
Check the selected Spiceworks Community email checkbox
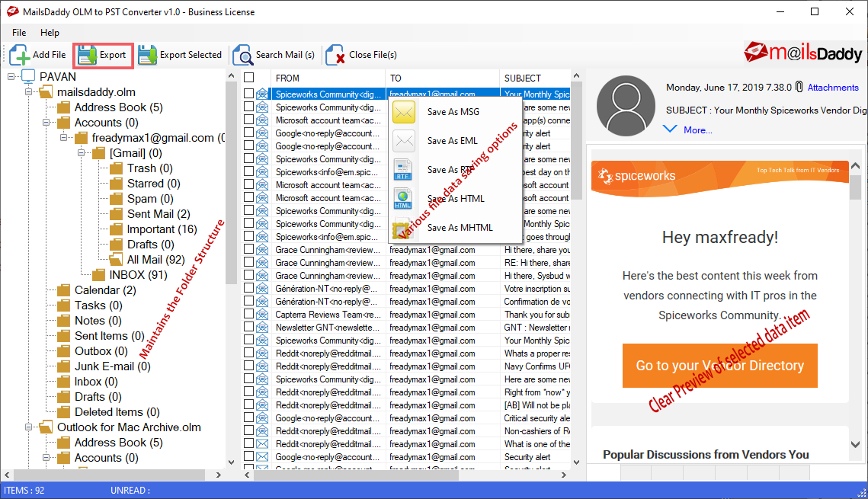click(249, 94)
